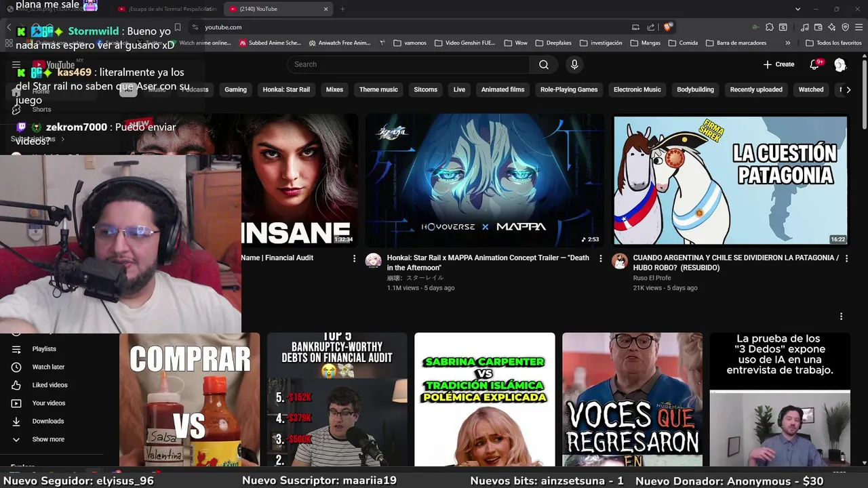The image size is (868, 488).
Task: Open the YouTube hamburger guide menu
Action: [16, 64]
